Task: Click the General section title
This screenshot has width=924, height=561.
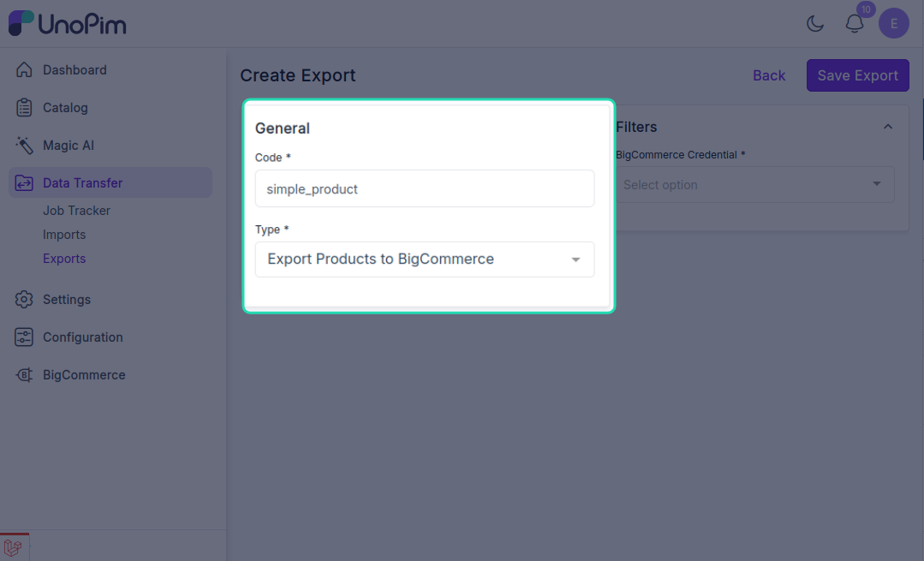Action: (x=283, y=128)
